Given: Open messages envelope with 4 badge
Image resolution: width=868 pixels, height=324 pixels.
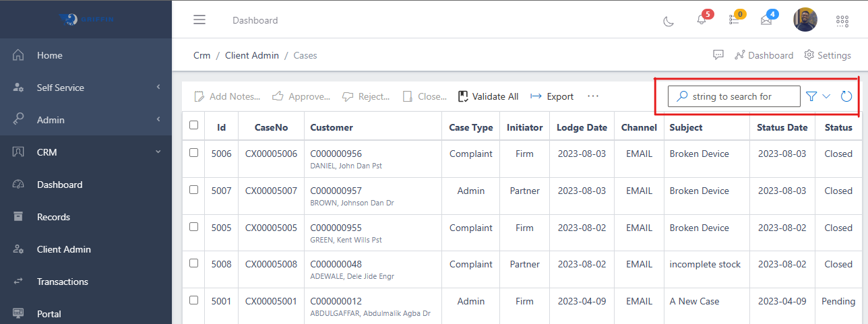Looking at the screenshot, I should [x=766, y=20].
